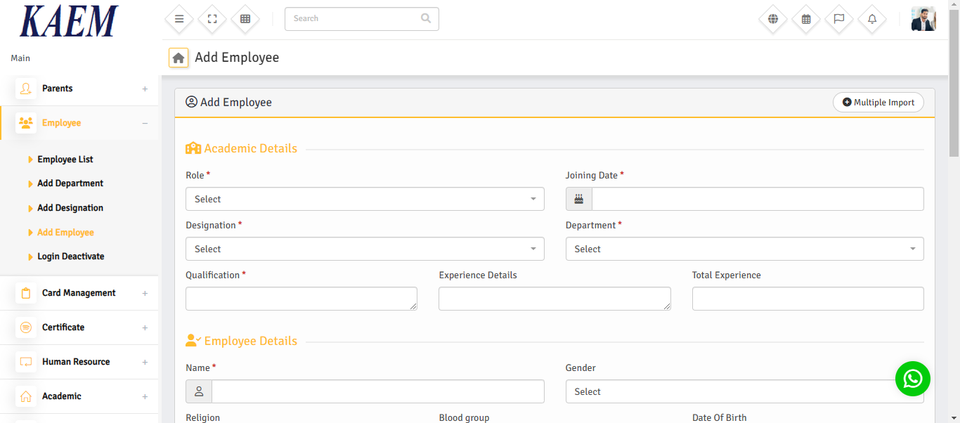Viewport: 960px width, 423px height.
Task: Toggle fullscreen mode icon
Action: click(212, 19)
